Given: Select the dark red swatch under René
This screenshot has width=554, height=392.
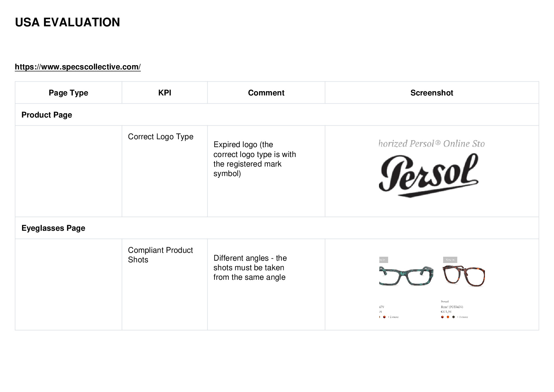Looking at the screenshot, I should [x=442, y=317].
